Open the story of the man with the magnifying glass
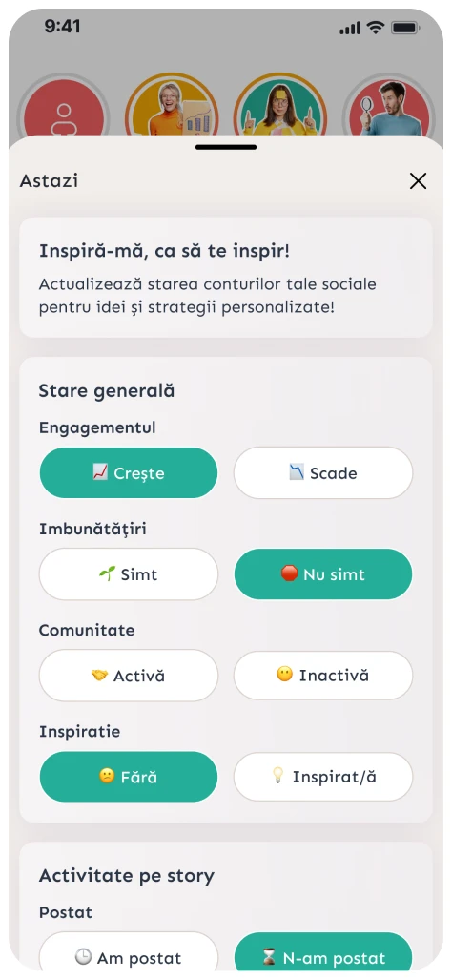The height and width of the screenshot is (980, 452). [389, 107]
